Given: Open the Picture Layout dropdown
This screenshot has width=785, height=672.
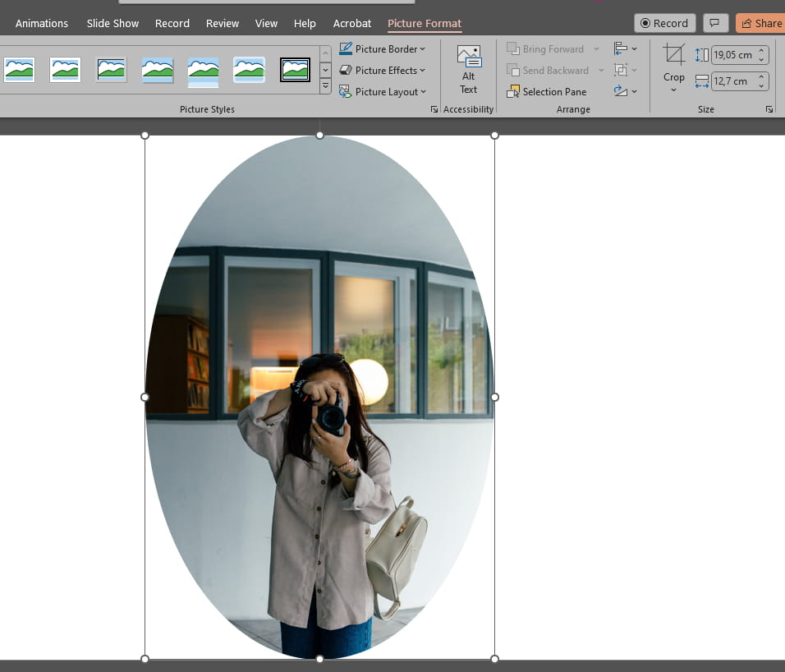Looking at the screenshot, I should pos(383,92).
